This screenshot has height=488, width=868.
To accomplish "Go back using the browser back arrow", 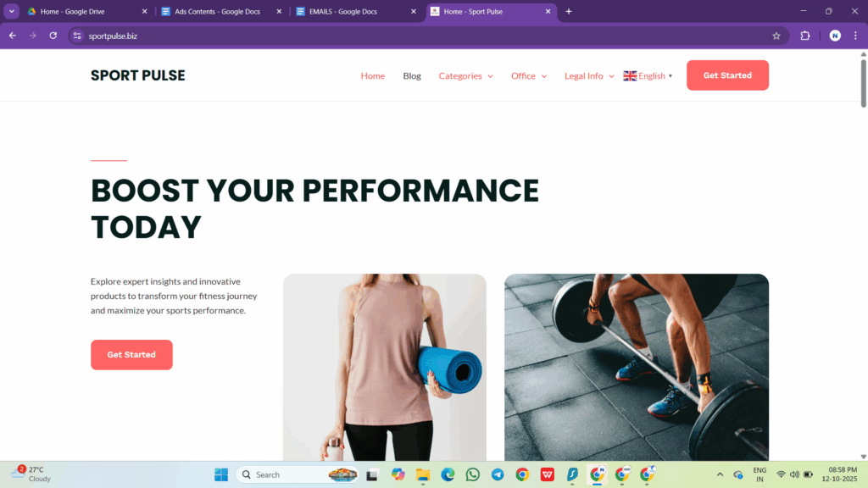I will (12, 36).
